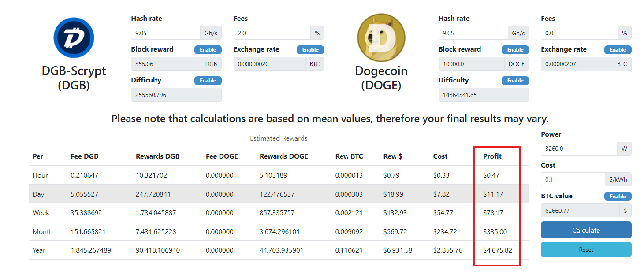The height and width of the screenshot is (272, 644).
Task: Click DGB difficulty 255560.796 field
Action: pos(176,95)
